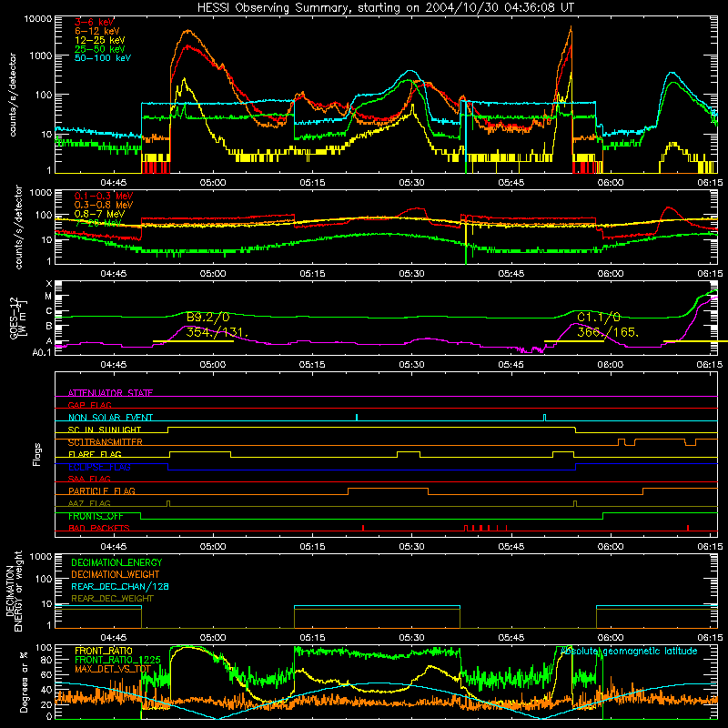
Task: Click the 354./131. flare position label
Action: 217,332
